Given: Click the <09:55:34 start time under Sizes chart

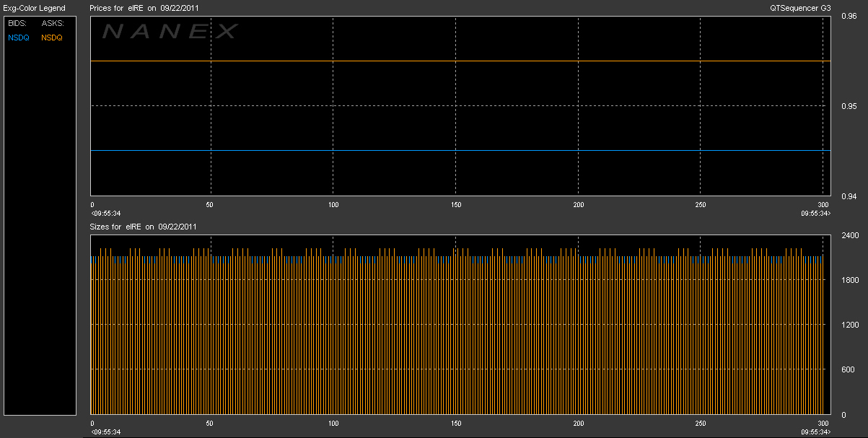Looking at the screenshot, I should tap(105, 432).
